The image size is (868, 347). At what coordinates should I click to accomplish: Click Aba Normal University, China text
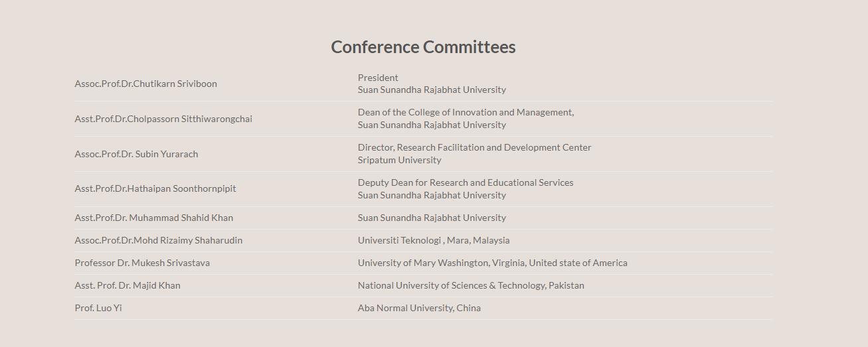coord(419,308)
